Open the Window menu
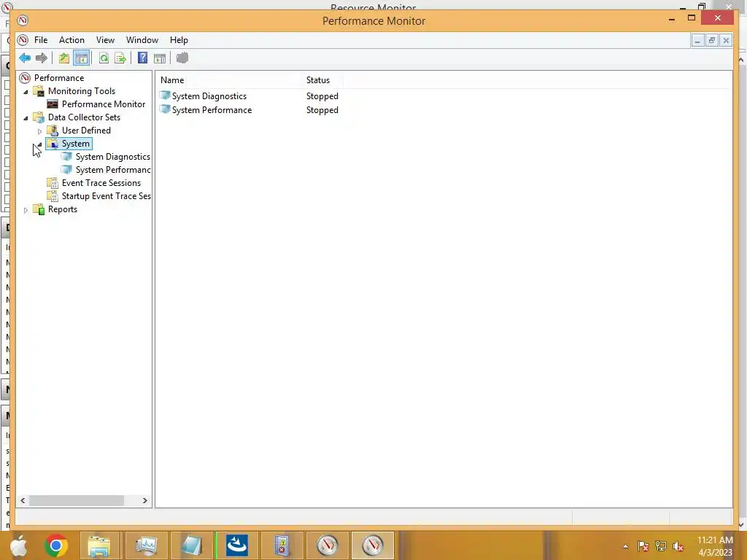The width and height of the screenshot is (747, 560). pos(142,40)
